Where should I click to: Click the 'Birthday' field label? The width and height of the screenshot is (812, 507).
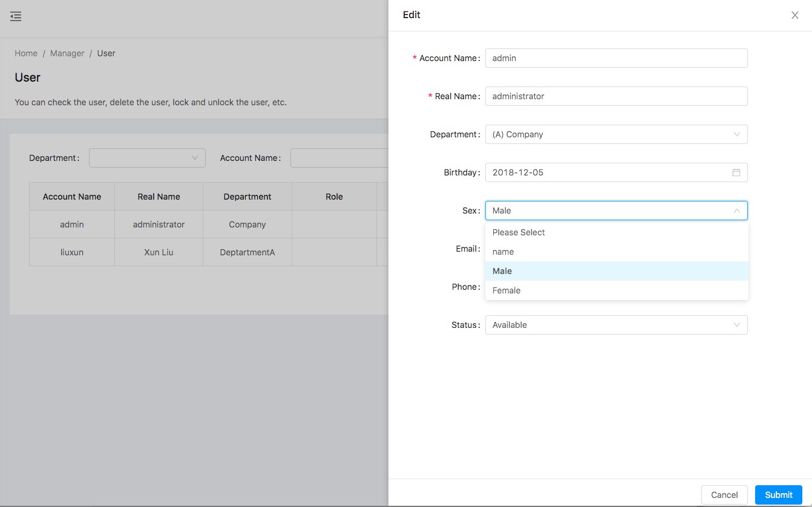pos(462,172)
